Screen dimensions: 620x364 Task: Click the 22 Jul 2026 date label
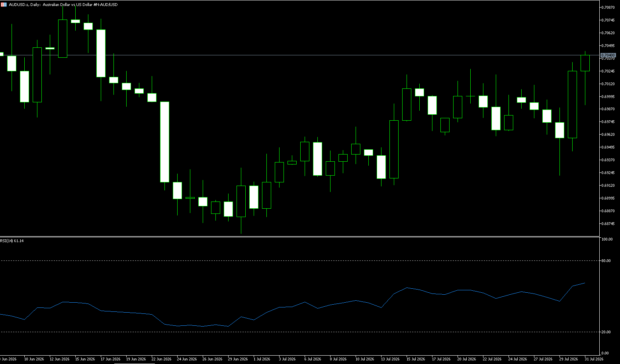click(493, 359)
